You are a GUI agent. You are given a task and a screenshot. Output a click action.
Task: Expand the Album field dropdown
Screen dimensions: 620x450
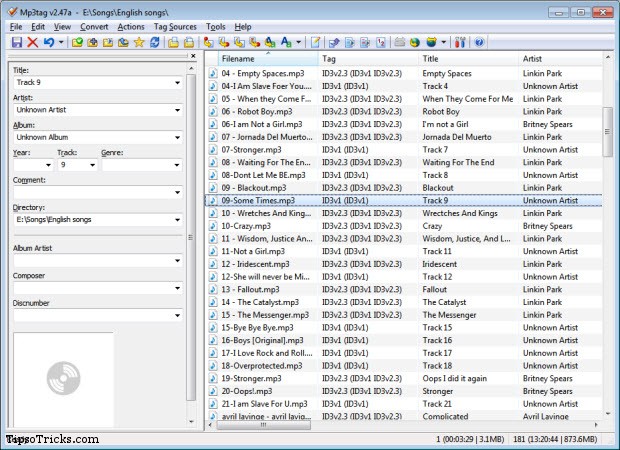coord(177,138)
